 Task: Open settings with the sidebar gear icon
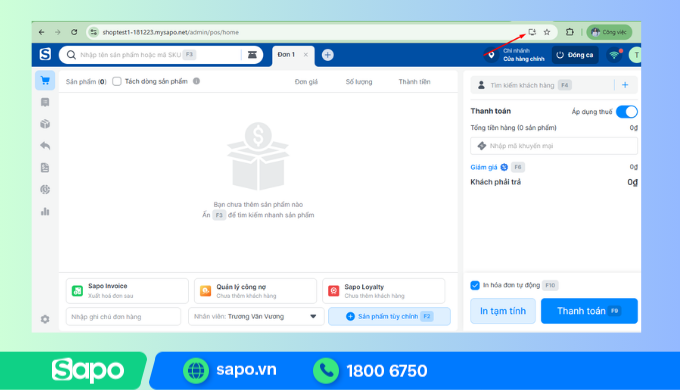tap(45, 319)
